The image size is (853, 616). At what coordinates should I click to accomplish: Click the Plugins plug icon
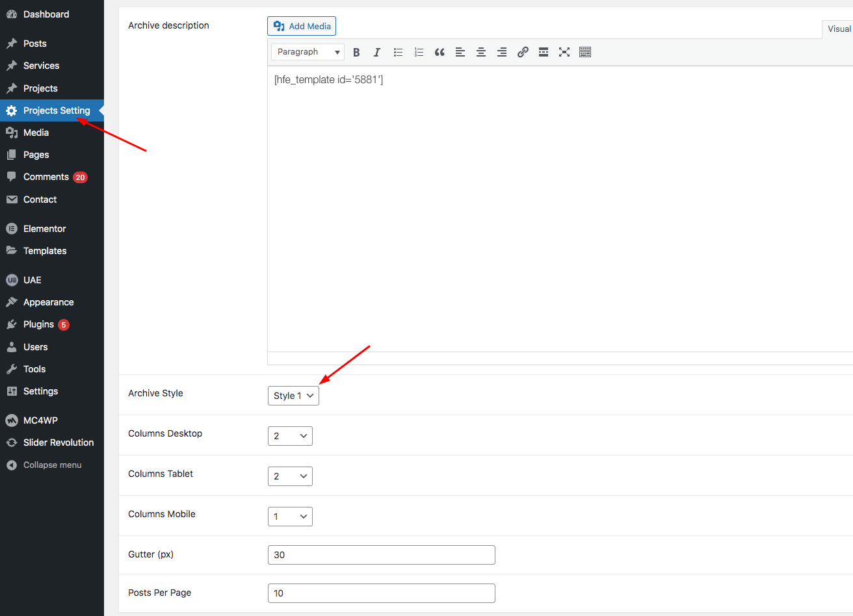pos(12,324)
